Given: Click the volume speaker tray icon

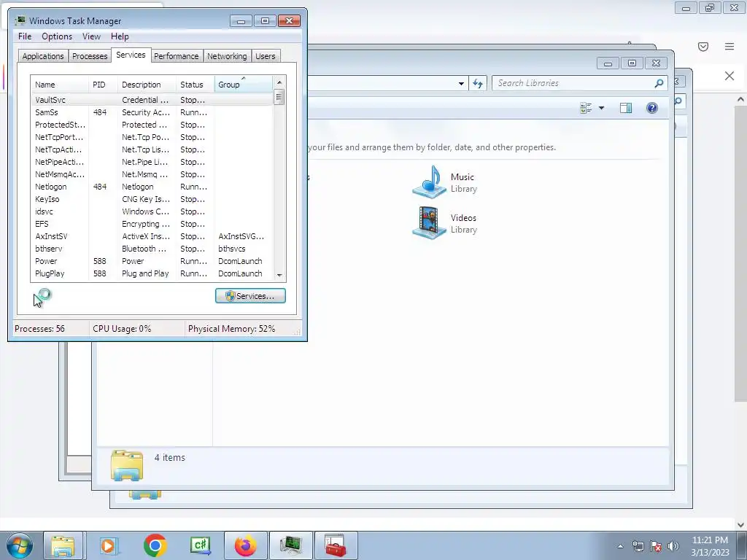Looking at the screenshot, I should coord(673,546).
